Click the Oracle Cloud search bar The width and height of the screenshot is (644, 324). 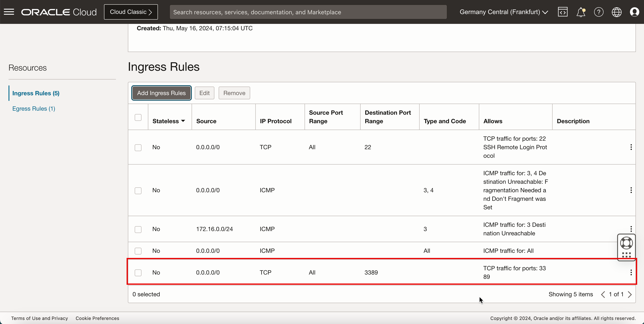308,12
